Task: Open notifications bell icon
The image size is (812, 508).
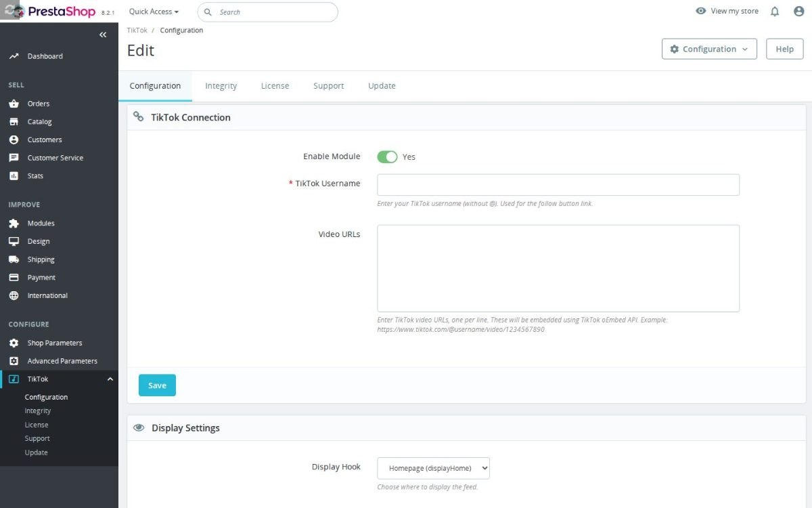Action: point(775,12)
